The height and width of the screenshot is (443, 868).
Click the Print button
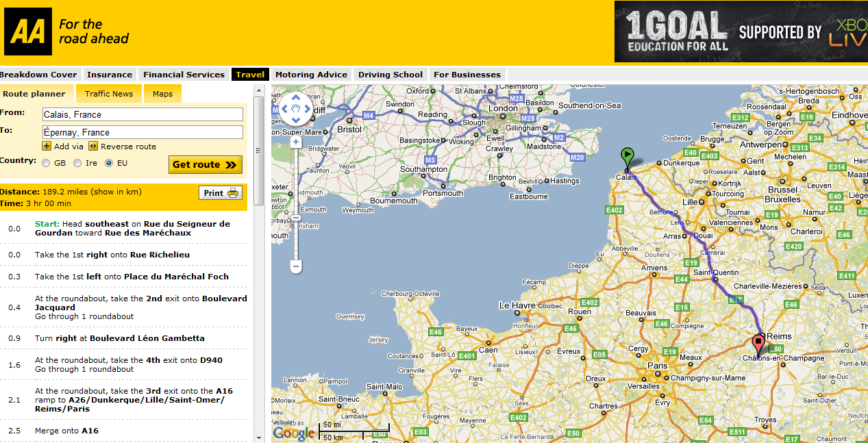point(221,193)
